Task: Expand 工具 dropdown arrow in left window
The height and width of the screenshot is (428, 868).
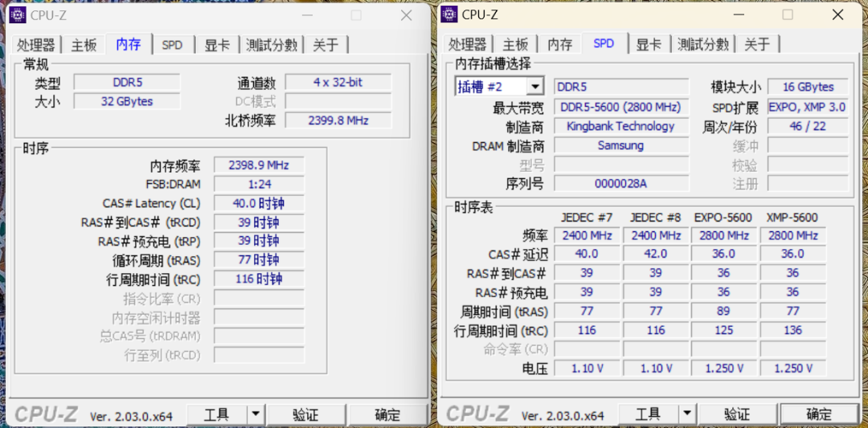Action: 256,414
